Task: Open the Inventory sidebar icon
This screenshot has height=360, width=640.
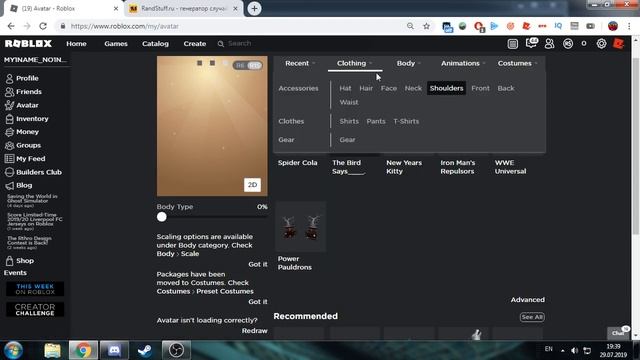Action: [x=9, y=119]
